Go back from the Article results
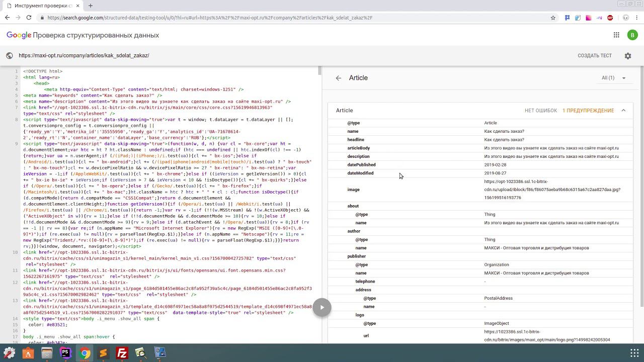Viewport: 644px width, 362px height. (x=339, y=78)
